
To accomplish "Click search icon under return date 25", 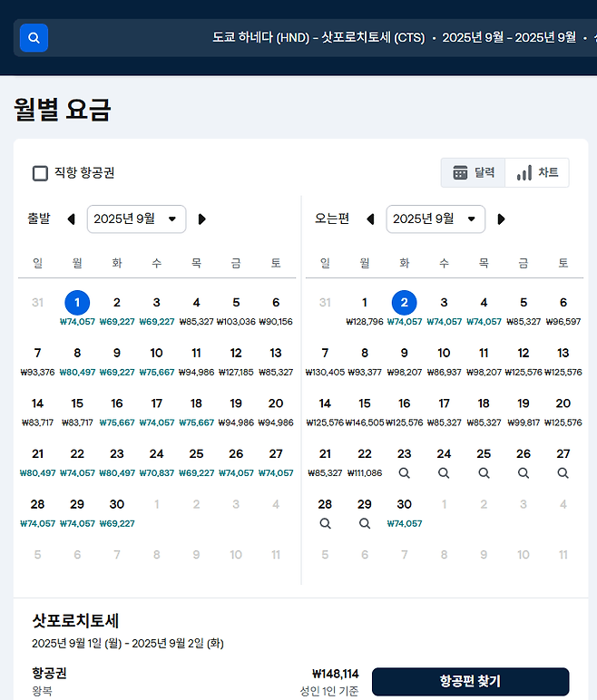I will point(484,472).
